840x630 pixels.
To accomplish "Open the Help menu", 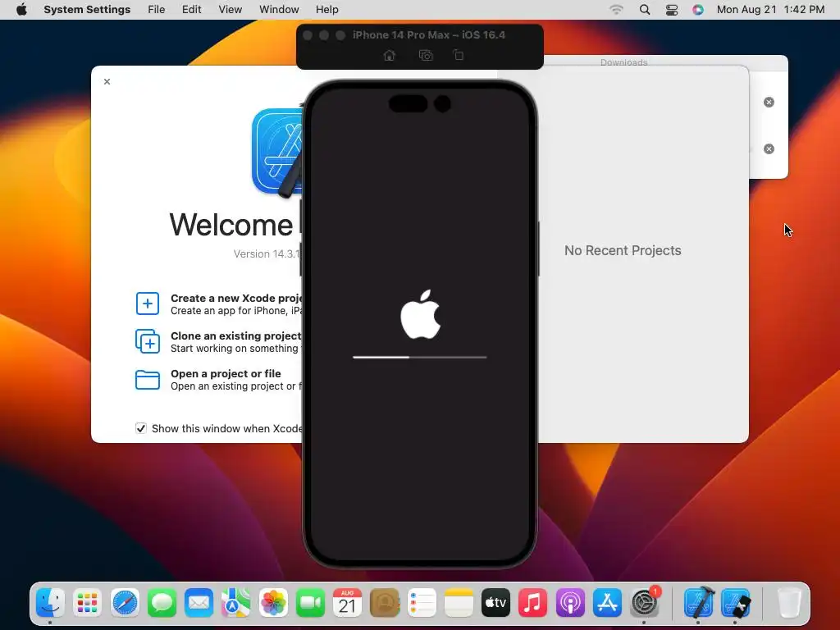I will click(326, 10).
